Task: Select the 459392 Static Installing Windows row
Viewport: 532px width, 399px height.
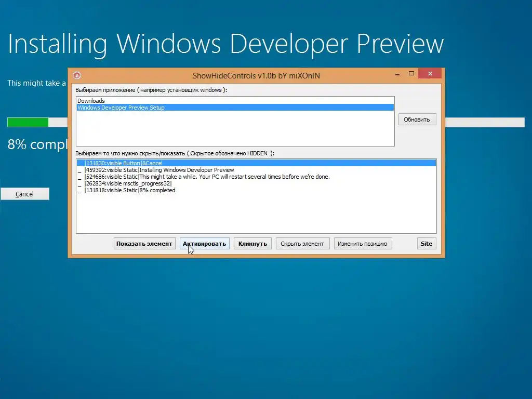Action: (x=256, y=170)
